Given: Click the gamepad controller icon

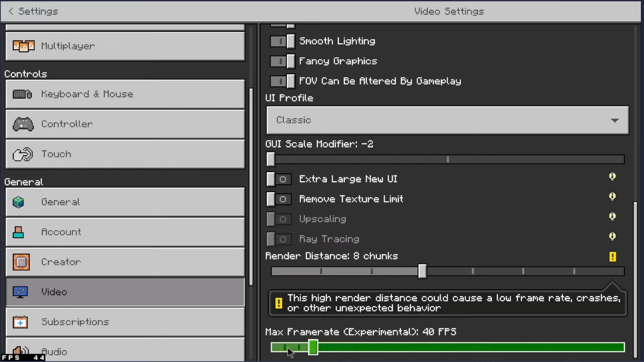Looking at the screenshot, I should coord(23,124).
